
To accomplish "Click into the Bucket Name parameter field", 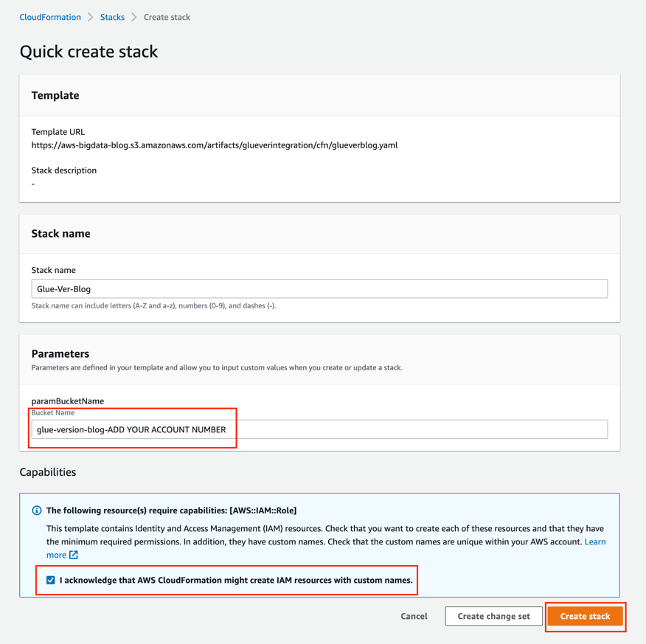I will click(319, 429).
